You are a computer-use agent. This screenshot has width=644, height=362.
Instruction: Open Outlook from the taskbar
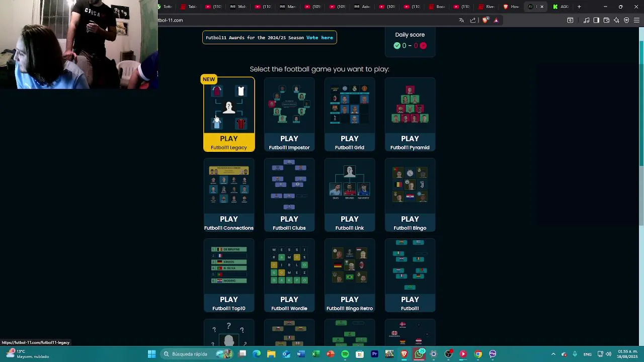(286, 354)
